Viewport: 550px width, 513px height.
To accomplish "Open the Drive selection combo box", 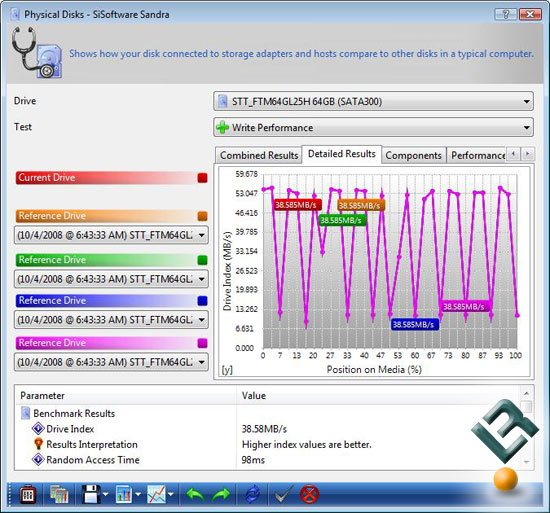I will click(x=373, y=102).
